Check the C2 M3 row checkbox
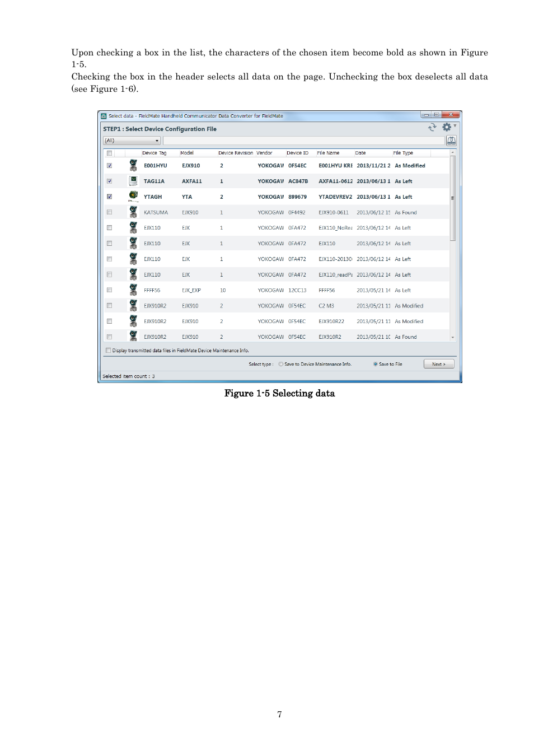The height and width of the screenshot is (756, 534). (109, 306)
